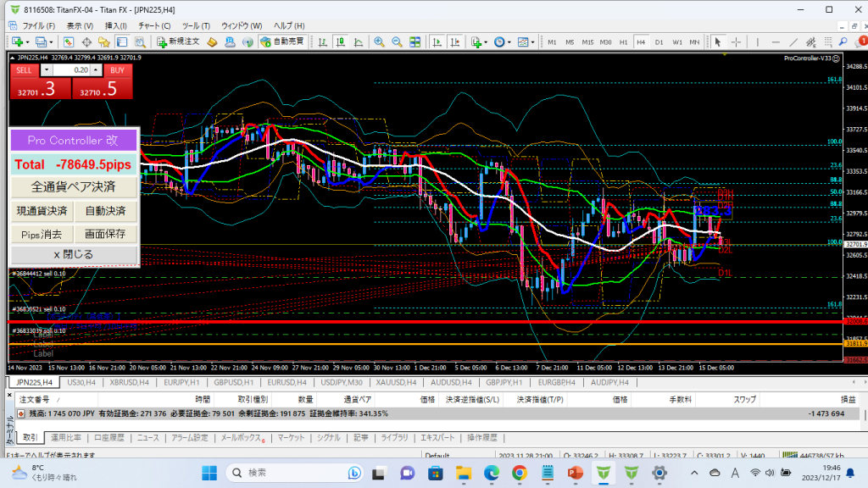Open the indicators list dropdown
The width and height of the screenshot is (868, 488).
click(487, 42)
